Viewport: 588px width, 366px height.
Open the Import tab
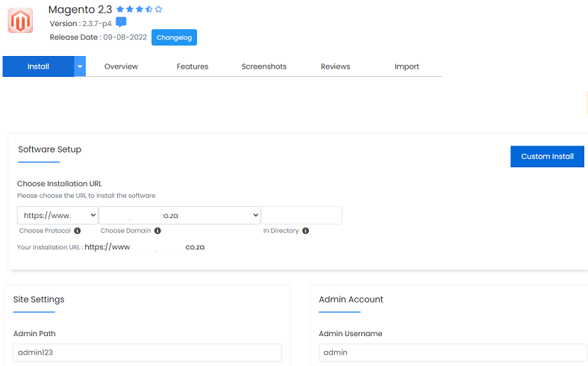(407, 66)
